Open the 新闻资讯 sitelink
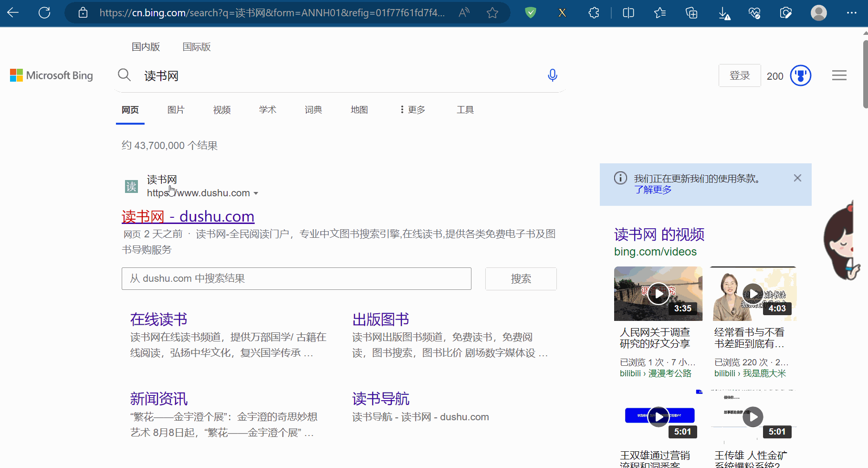868x468 pixels. pyautogui.click(x=158, y=398)
